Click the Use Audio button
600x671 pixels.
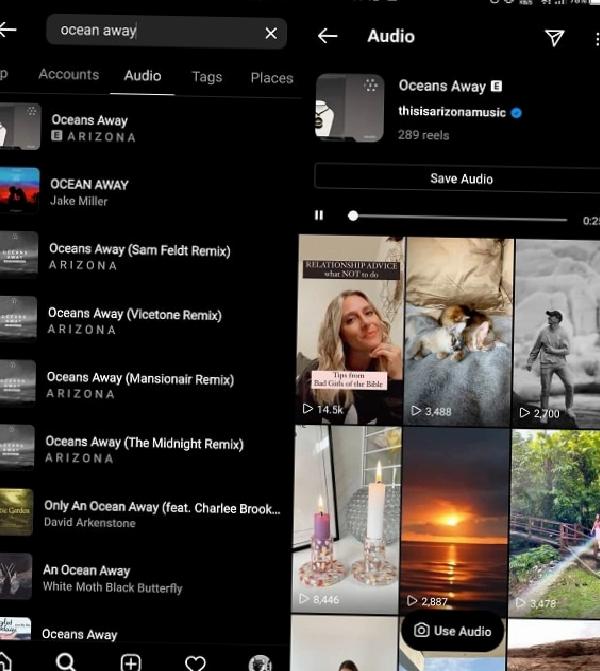[x=452, y=631]
